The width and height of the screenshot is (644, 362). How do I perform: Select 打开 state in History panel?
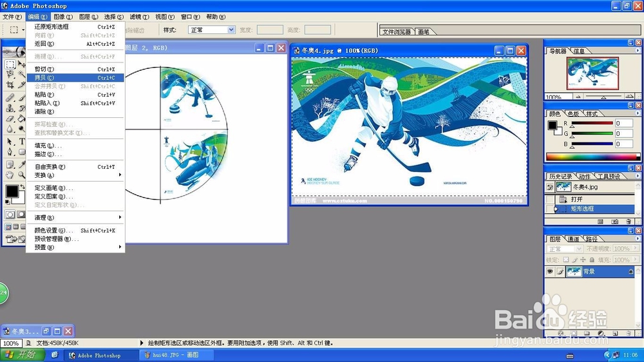point(594,199)
